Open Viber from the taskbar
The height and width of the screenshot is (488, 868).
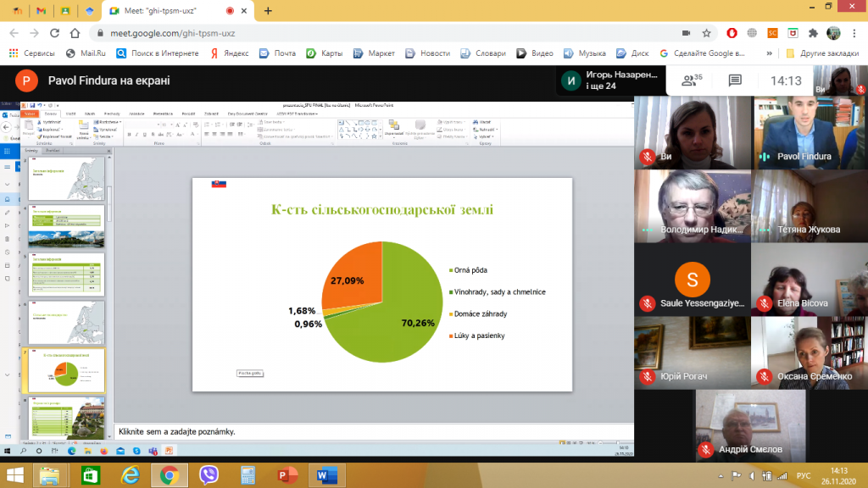(209, 475)
